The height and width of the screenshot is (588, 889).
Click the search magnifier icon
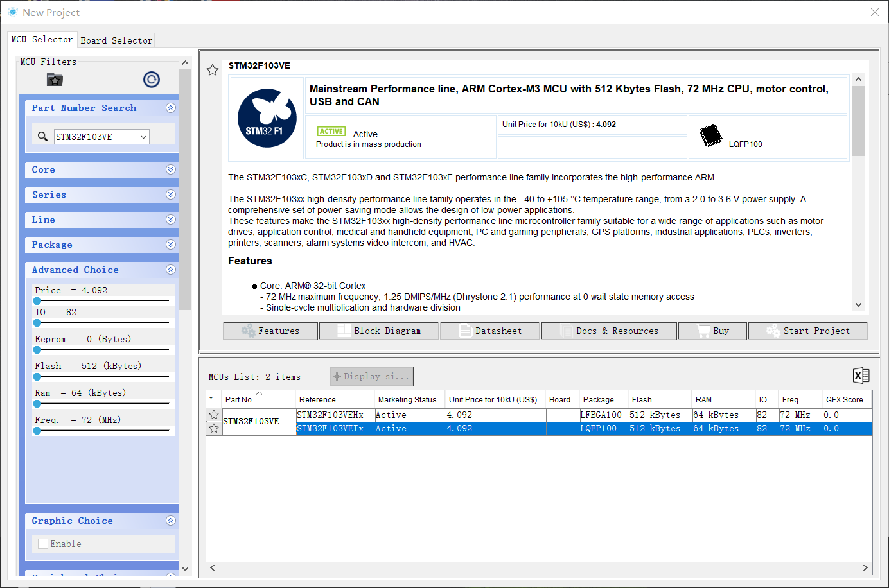coord(42,136)
